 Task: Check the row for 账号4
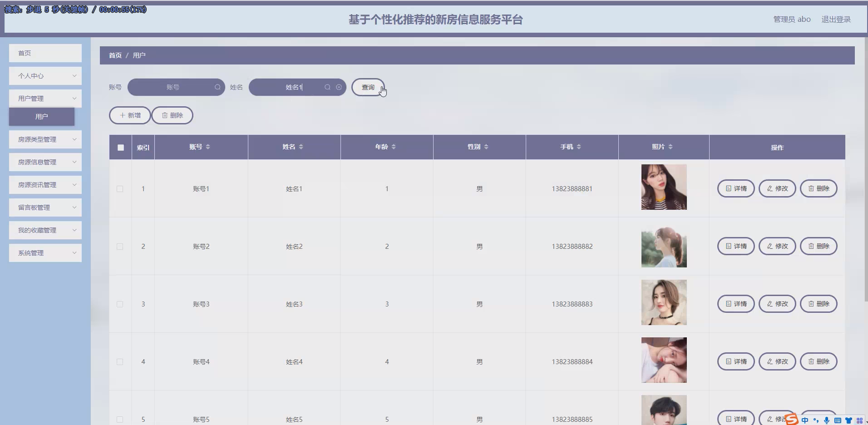120,362
